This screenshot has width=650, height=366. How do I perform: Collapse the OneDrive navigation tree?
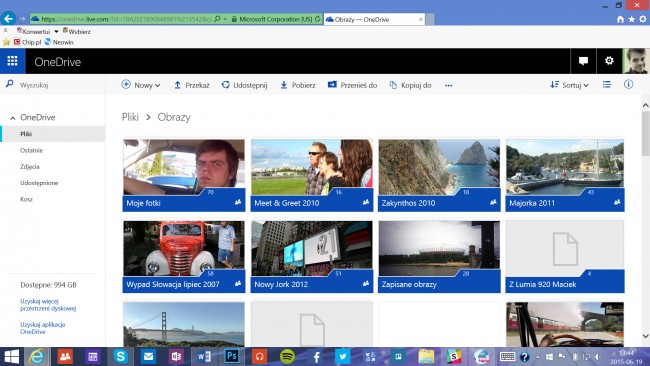13,118
